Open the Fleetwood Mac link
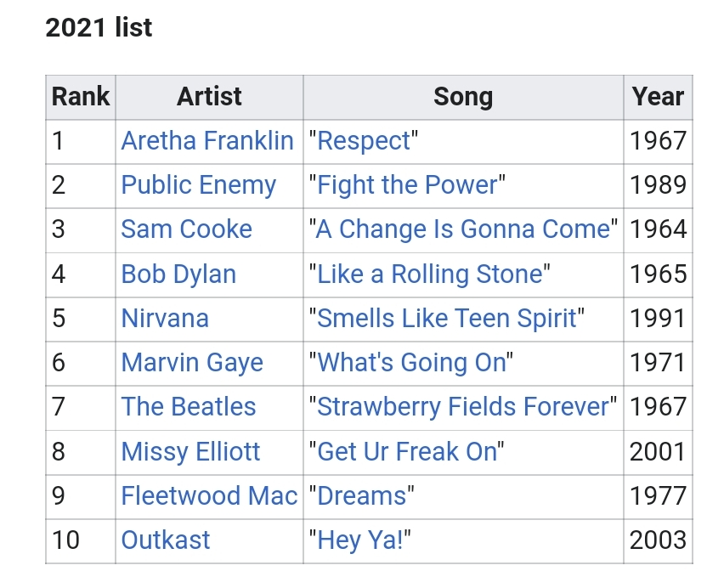 (209, 495)
